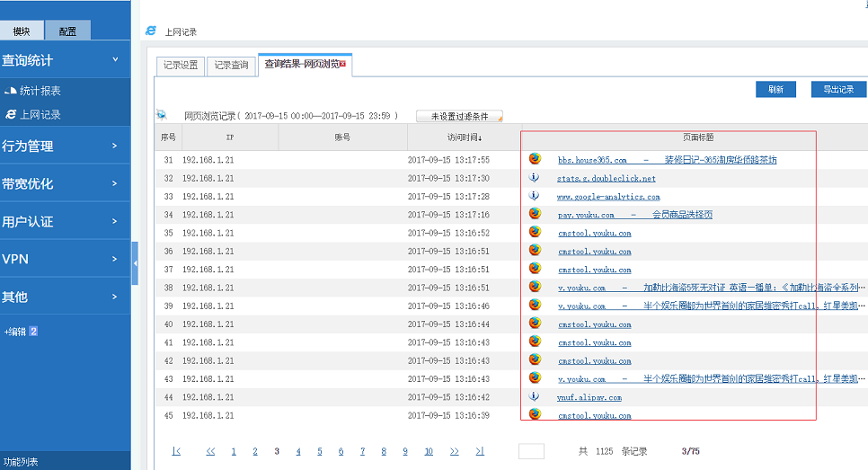Expand the 带宽优化 sidebar section
This screenshot has height=470, width=868.
[115, 183]
